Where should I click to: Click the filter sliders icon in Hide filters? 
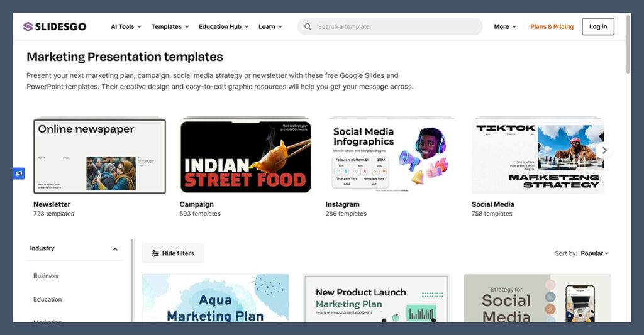coord(155,253)
